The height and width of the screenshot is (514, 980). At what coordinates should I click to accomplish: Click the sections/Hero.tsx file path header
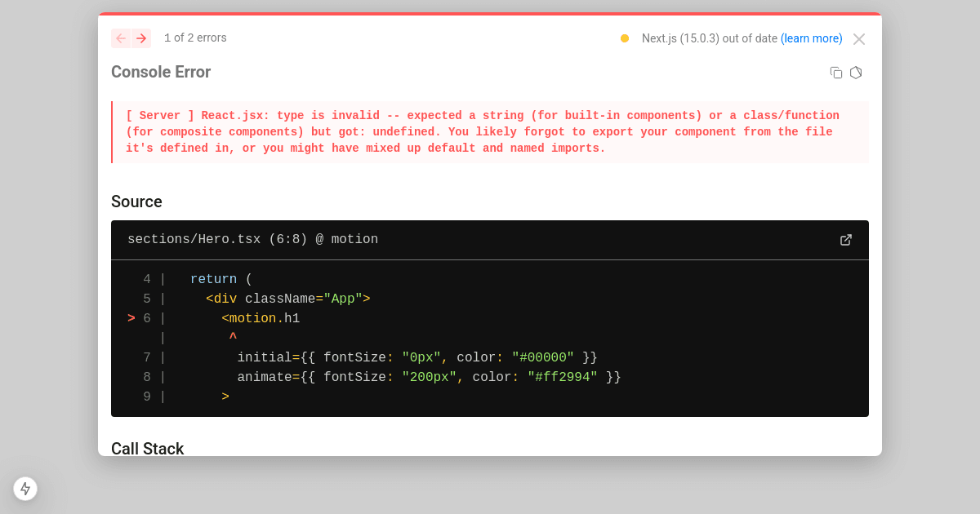[252, 239]
